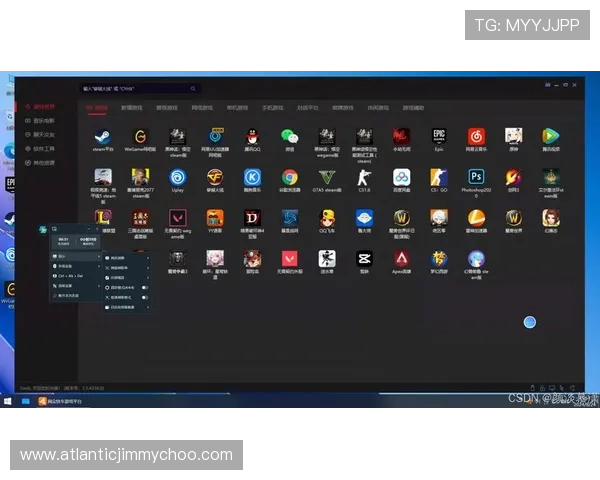Expand the top submenu entry arrow
Screen dimensions: 600x480
coord(148,257)
